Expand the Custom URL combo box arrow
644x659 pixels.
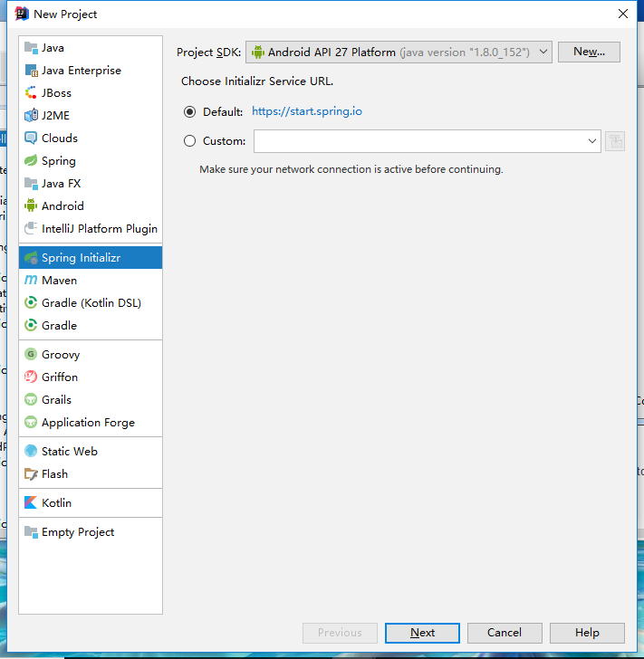tap(592, 141)
